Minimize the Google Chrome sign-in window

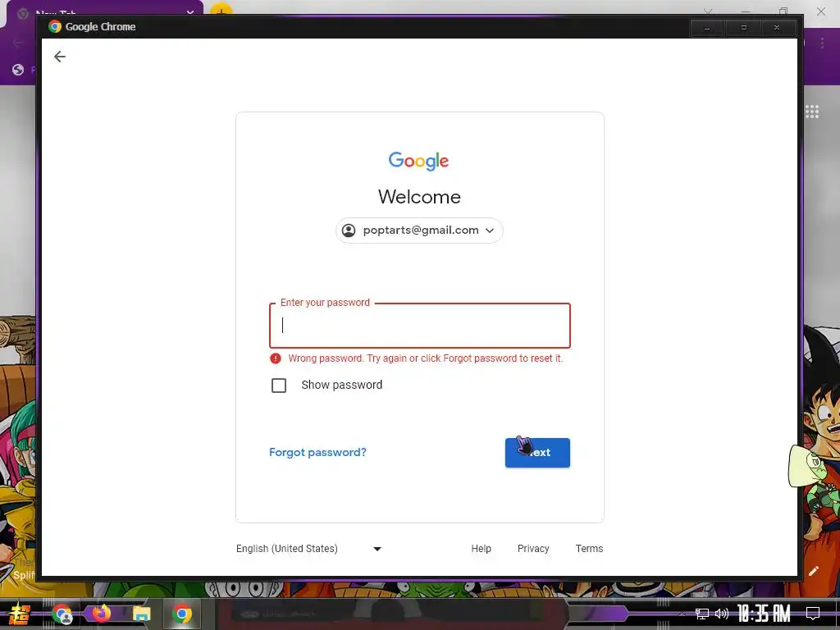tap(707, 28)
